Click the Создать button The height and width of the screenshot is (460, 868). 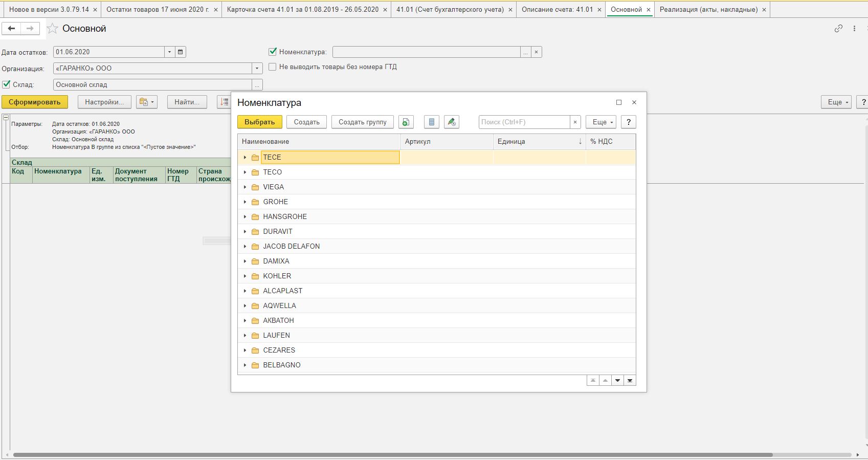pyautogui.click(x=307, y=122)
